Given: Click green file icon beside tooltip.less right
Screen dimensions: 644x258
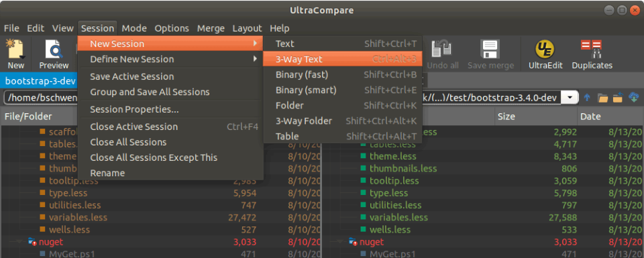Looking at the screenshot, I should [363, 181].
